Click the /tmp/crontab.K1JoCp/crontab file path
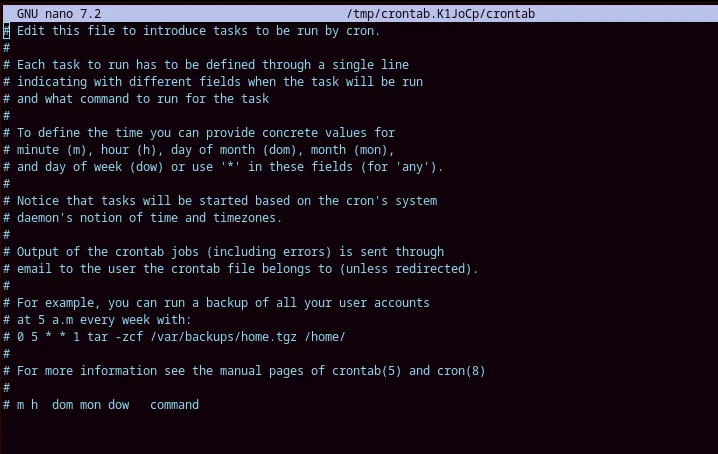The height and width of the screenshot is (454, 718). point(441,14)
